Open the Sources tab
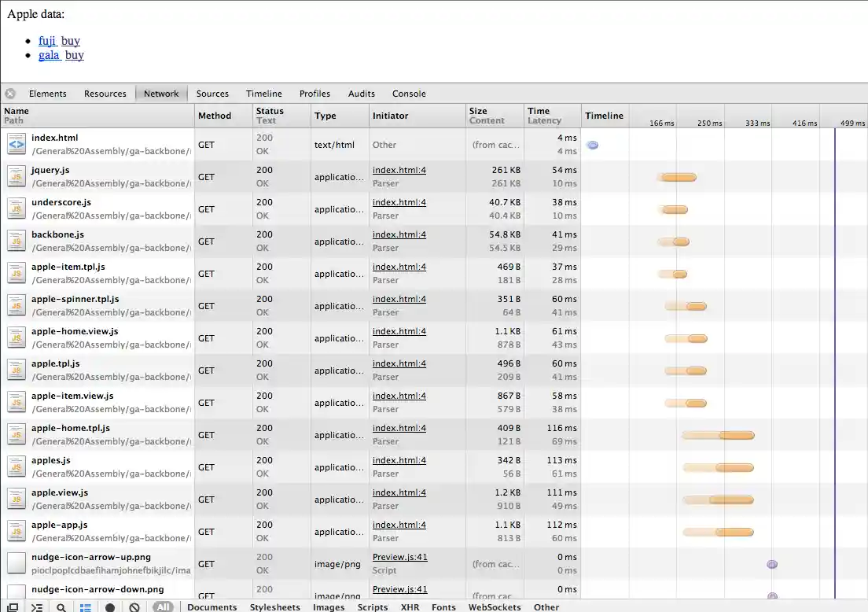868x612 pixels. point(212,94)
